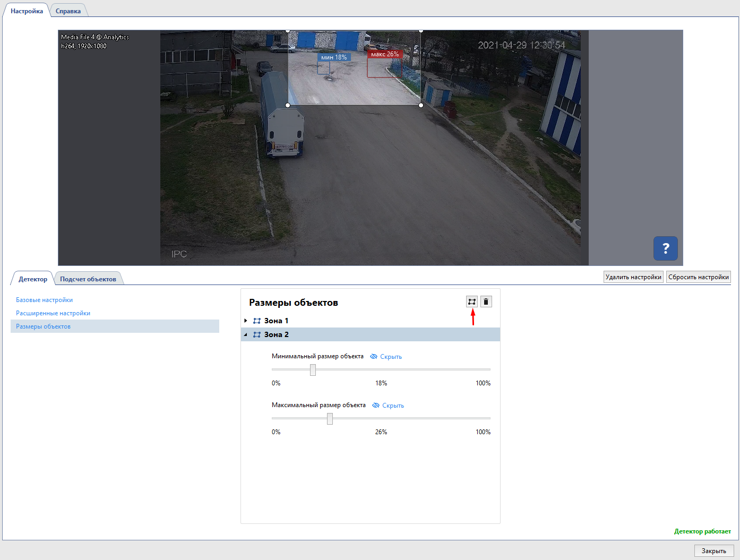Open Базовые настройки section
Screen dimensions: 740x560
click(44, 300)
